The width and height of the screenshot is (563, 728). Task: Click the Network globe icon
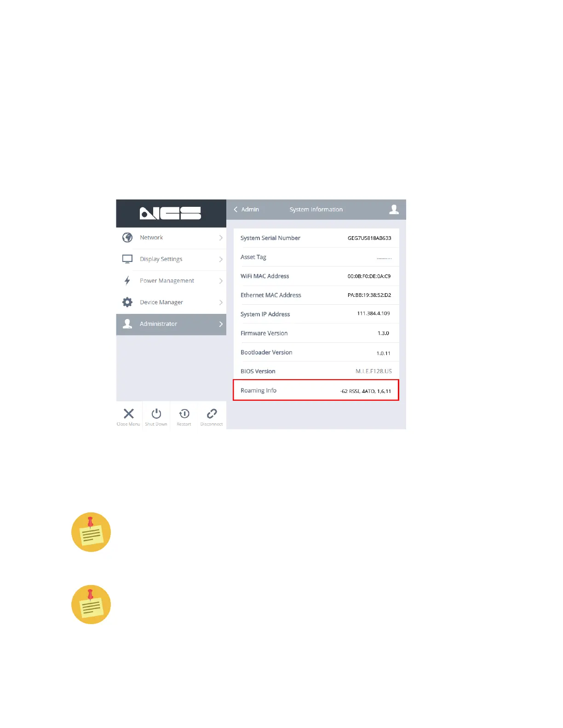tap(127, 238)
